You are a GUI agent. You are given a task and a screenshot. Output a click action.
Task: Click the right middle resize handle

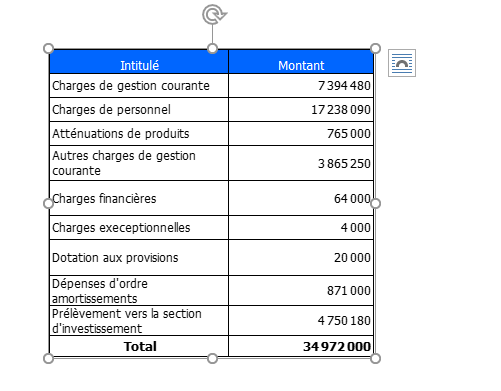click(x=375, y=203)
